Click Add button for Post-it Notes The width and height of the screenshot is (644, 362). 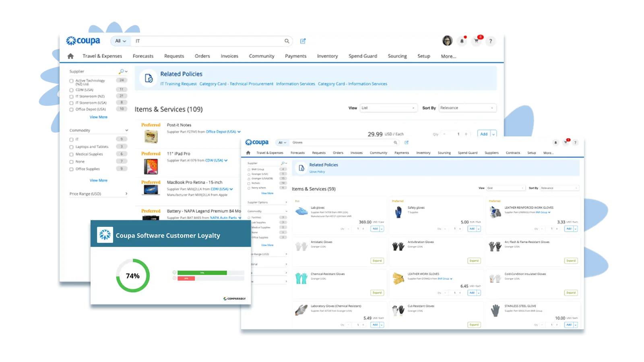click(x=484, y=134)
